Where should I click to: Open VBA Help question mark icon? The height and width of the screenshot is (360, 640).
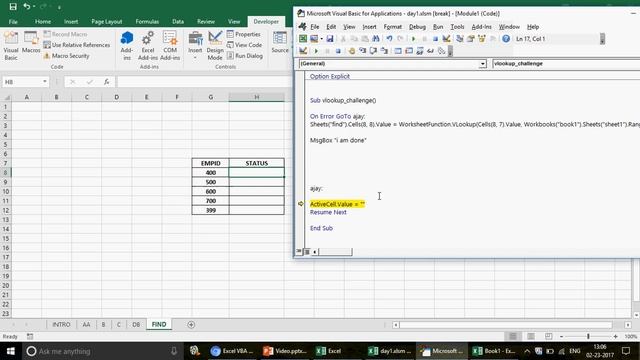point(506,39)
